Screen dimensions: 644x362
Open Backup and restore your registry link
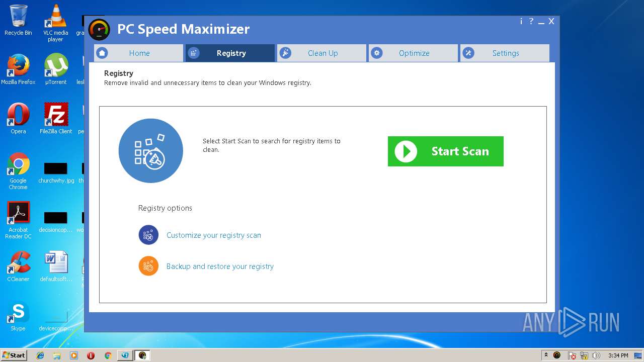coord(220,266)
